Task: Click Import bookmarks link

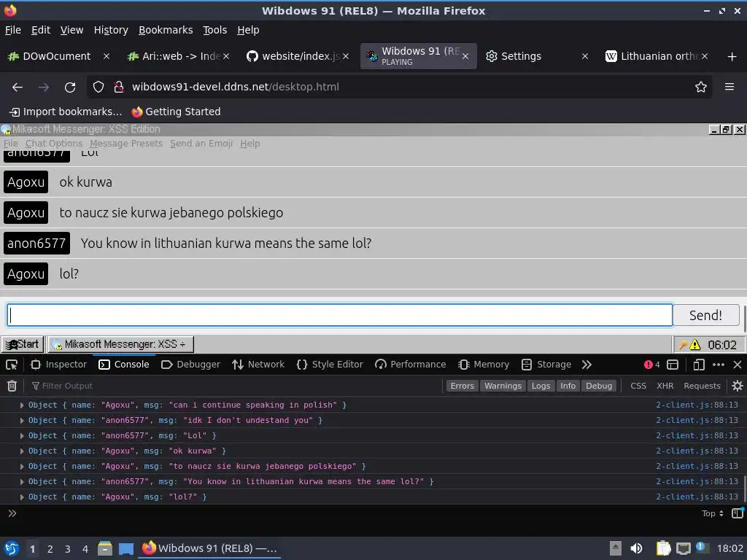Action: [x=66, y=112]
